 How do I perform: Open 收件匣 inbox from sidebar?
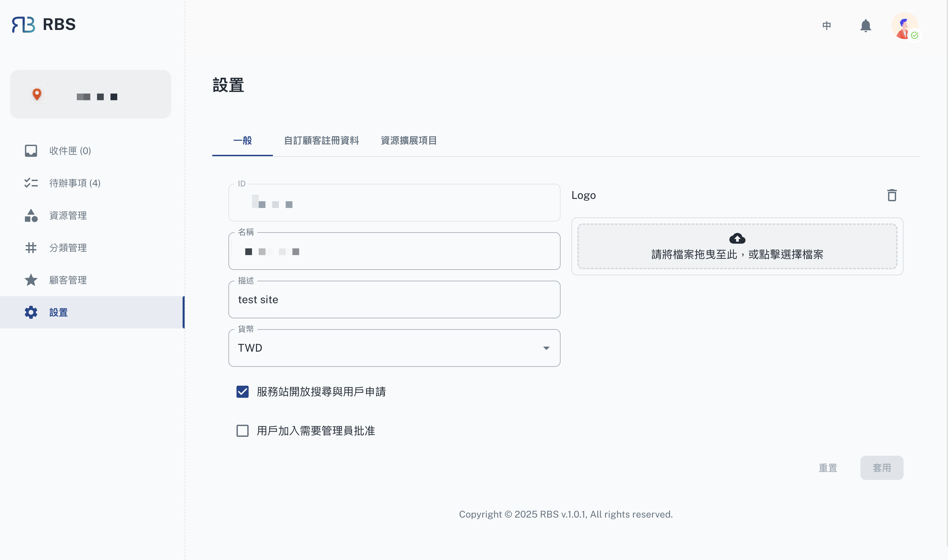point(70,151)
